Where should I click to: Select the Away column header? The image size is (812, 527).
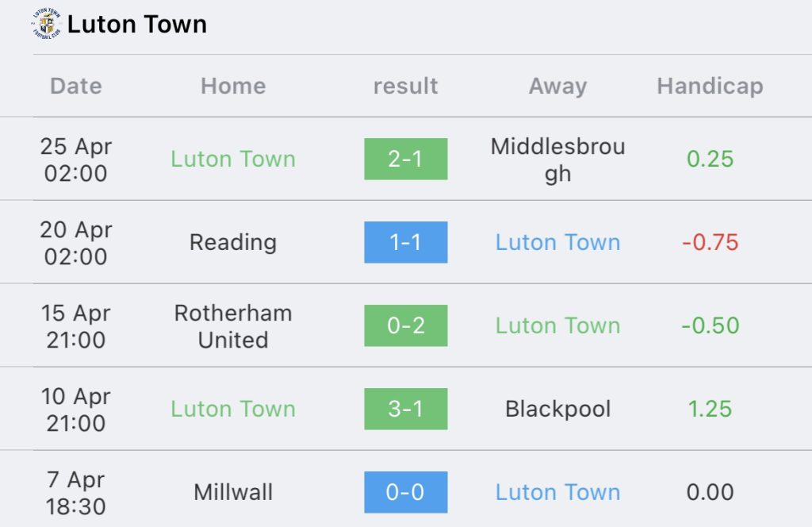point(557,87)
